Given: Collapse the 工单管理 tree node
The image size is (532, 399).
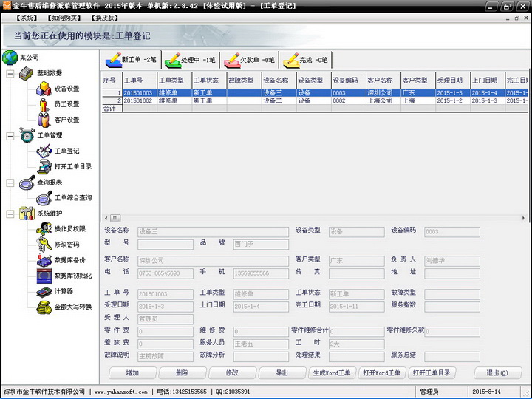Looking at the screenshot, I should coord(10,135).
